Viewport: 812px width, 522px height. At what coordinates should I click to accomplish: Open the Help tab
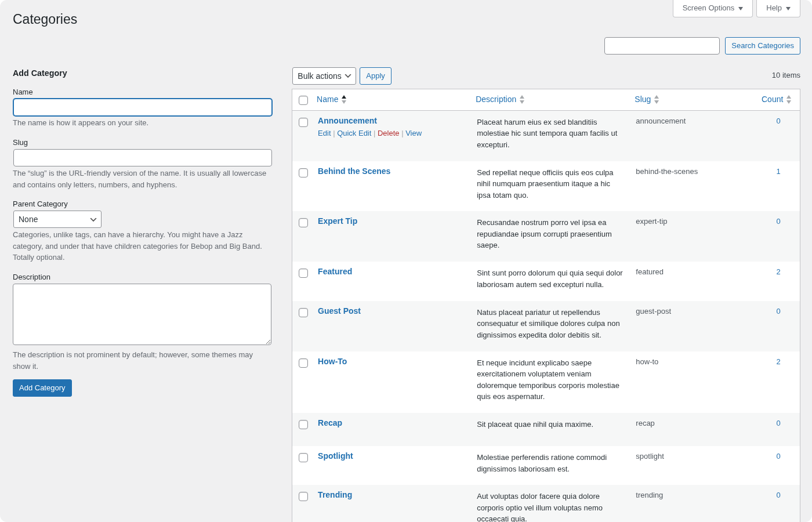coord(778,8)
